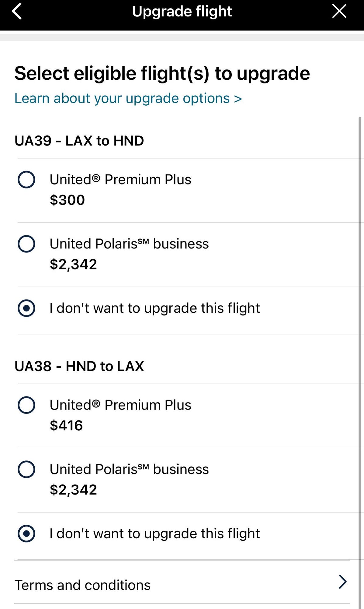364x609 pixels.
Task: Choose no-upgrade radio button for UA39 flight
Action: (26, 308)
